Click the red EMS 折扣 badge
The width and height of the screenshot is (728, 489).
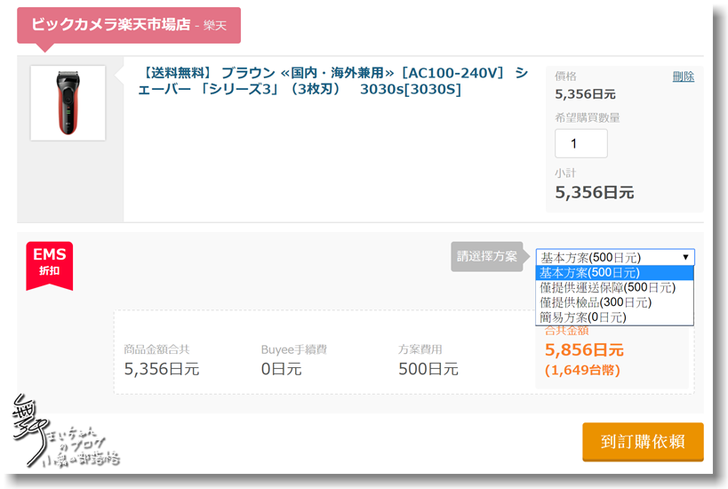(x=49, y=262)
